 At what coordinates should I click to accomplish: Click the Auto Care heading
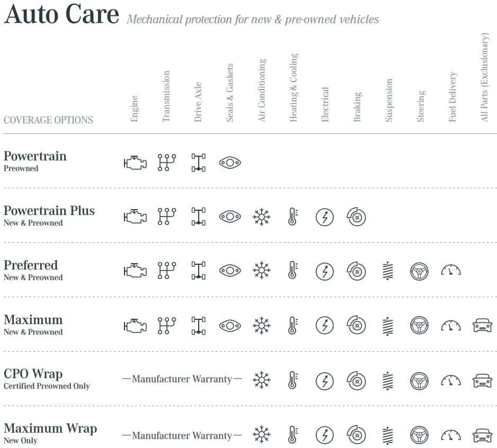(x=62, y=14)
